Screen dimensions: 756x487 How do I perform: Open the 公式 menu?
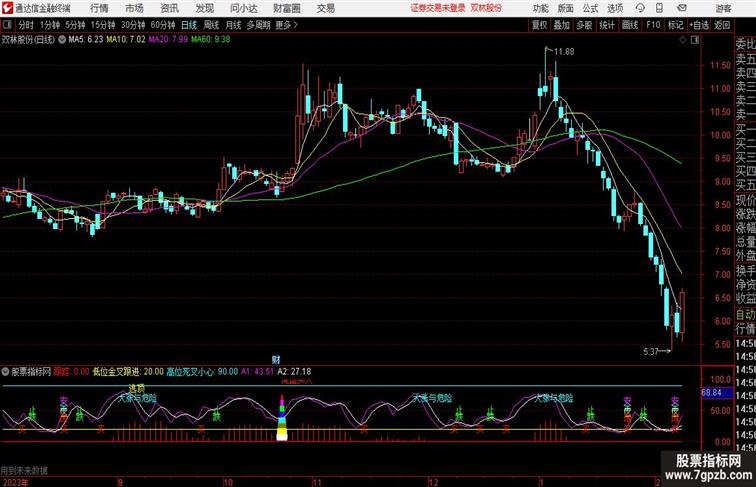pos(590,8)
